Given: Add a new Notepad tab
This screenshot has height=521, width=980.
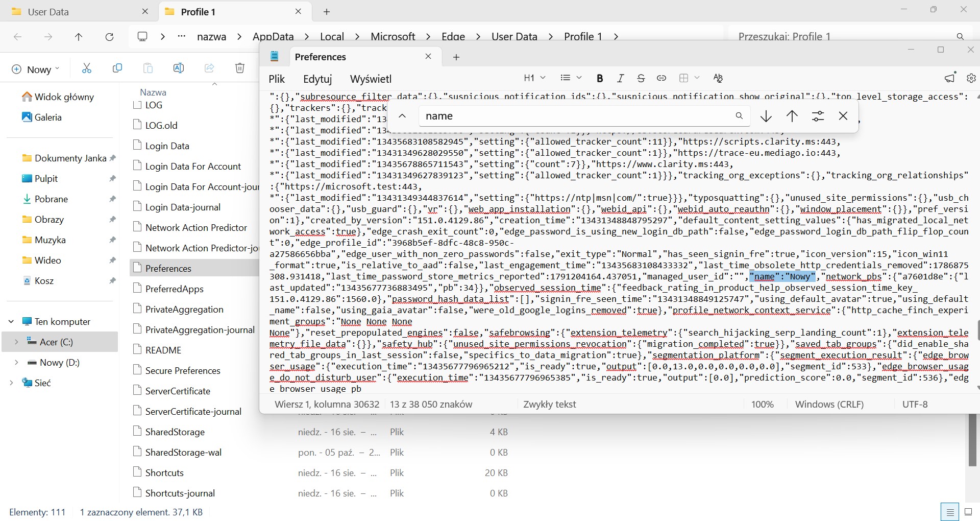Looking at the screenshot, I should [456, 57].
